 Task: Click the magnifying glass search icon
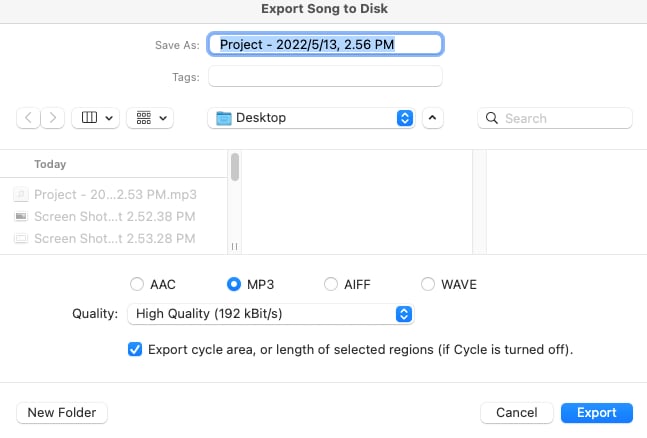[x=491, y=118]
